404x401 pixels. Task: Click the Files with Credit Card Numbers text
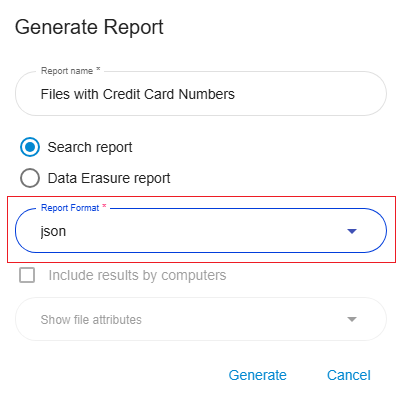[138, 94]
